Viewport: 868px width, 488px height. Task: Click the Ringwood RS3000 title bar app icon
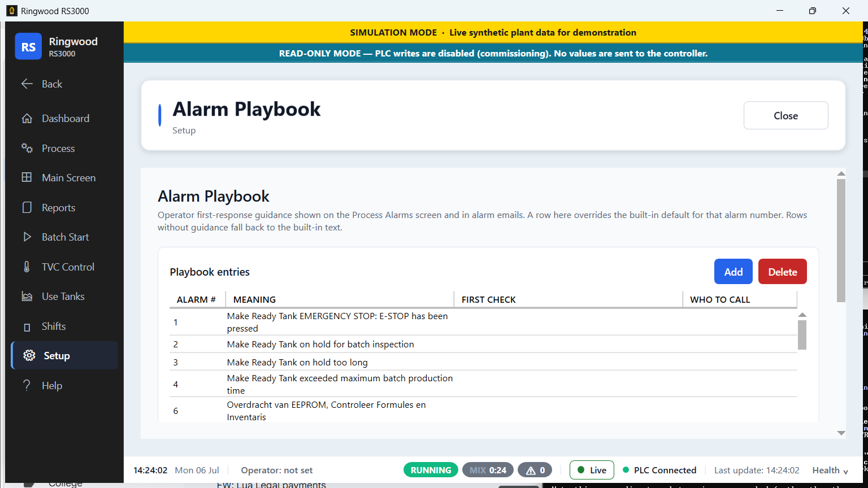tap(11, 11)
